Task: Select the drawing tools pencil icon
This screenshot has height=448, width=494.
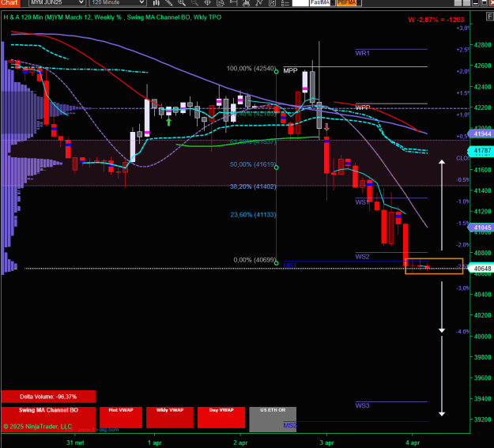Action: click(169, 3)
